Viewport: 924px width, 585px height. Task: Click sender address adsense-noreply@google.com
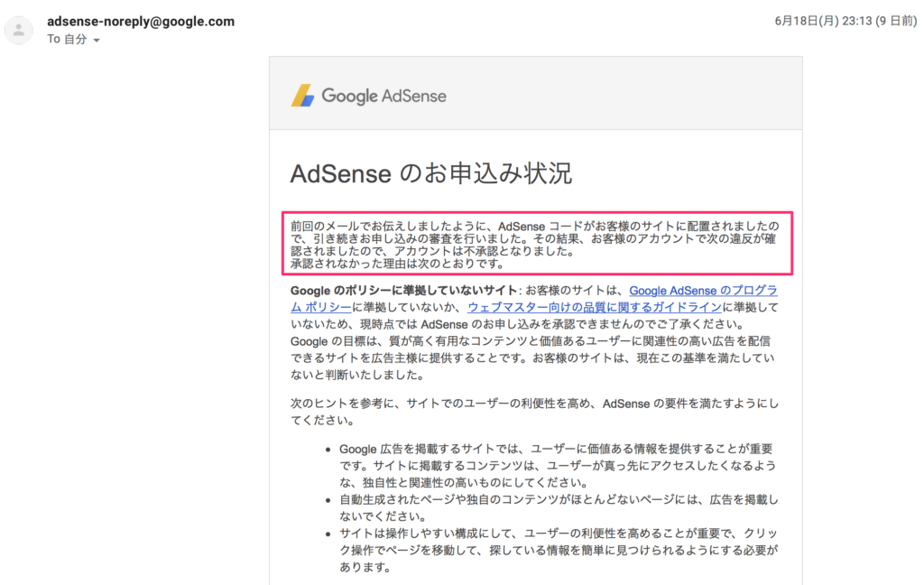pos(141,22)
